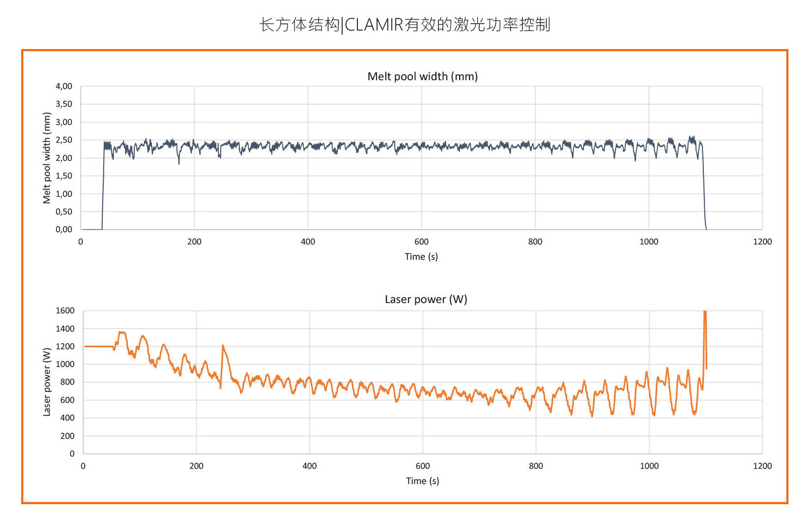Click the vertical 'Melt pool width (mm)' axis label
Image resolution: width=812 pixels, height=518 pixels.
click(x=47, y=158)
